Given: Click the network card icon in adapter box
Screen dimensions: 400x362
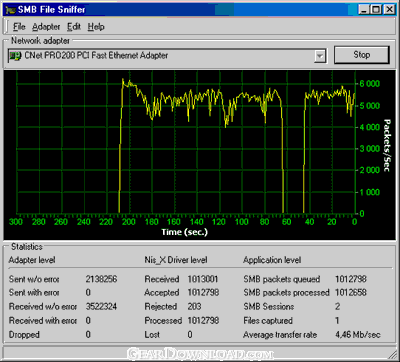Looking at the screenshot, I should [x=15, y=56].
